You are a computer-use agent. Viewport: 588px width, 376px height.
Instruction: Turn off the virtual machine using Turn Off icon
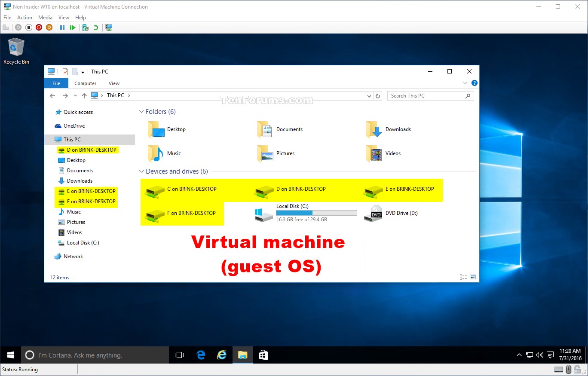tap(28, 28)
